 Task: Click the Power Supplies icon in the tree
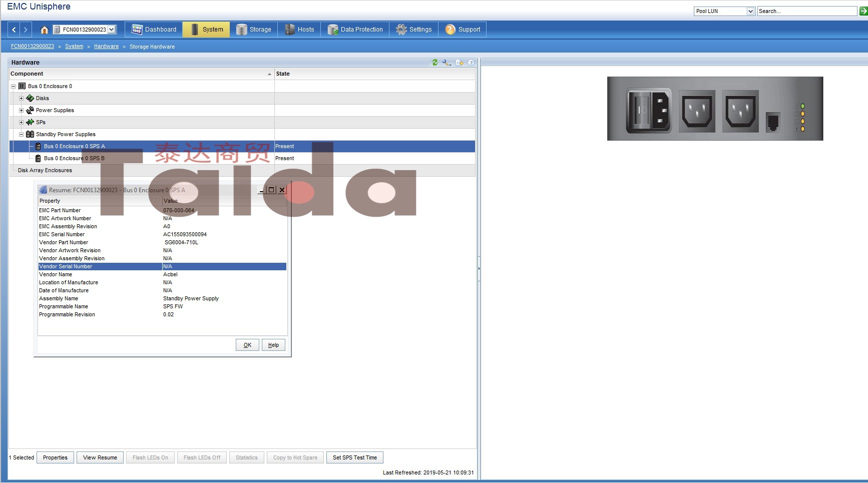(x=30, y=110)
